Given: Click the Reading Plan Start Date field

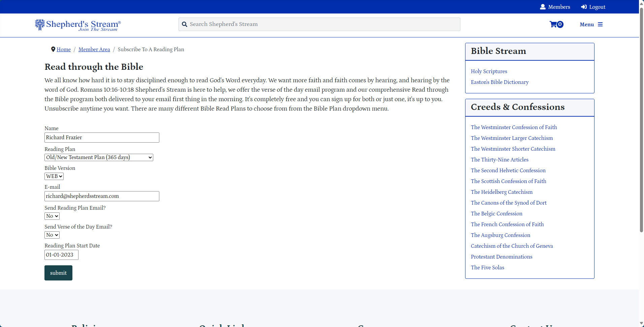Looking at the screenshot, I should tap(61, 255).
